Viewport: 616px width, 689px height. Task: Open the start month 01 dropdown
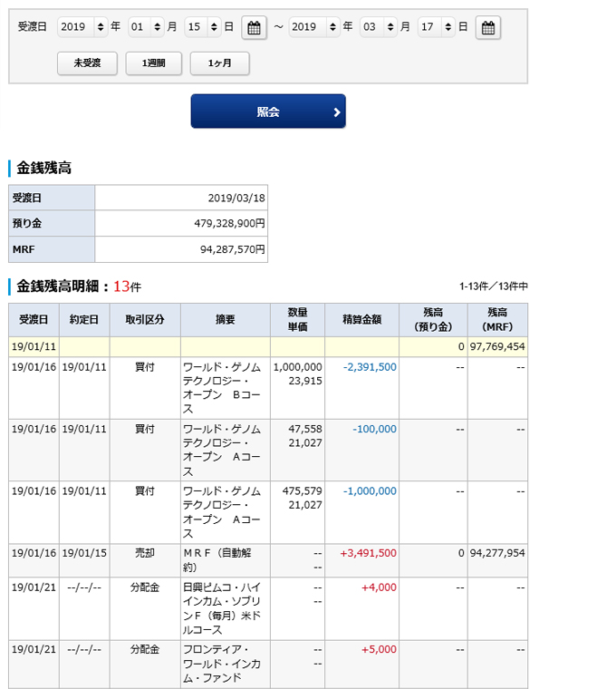(146, 27)
